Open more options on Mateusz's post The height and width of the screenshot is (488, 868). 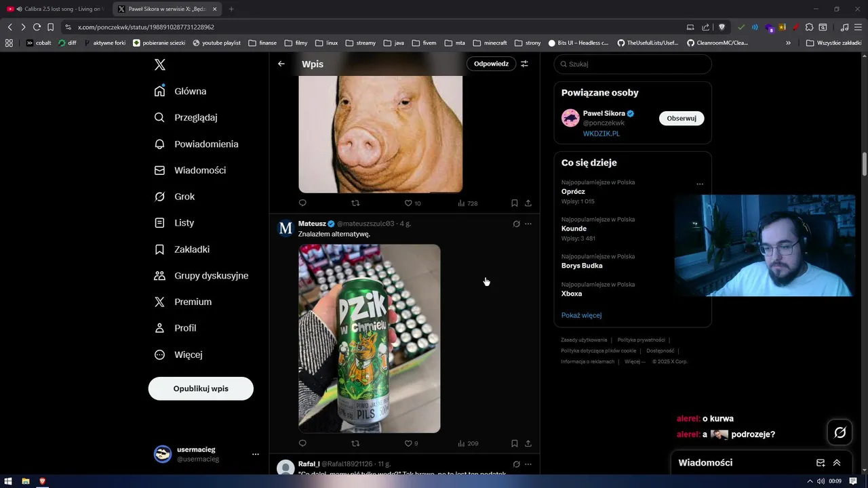point(528,224)
